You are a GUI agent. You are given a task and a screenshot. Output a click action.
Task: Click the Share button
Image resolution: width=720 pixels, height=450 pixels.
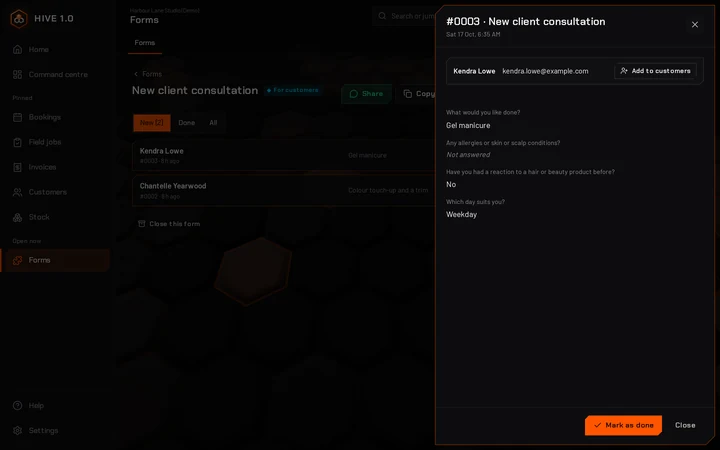(366, 94)
